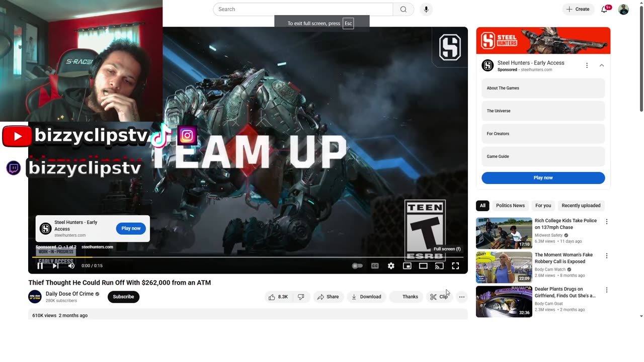
Task: Create a Clip of the video
Action: tap(439, 297)
